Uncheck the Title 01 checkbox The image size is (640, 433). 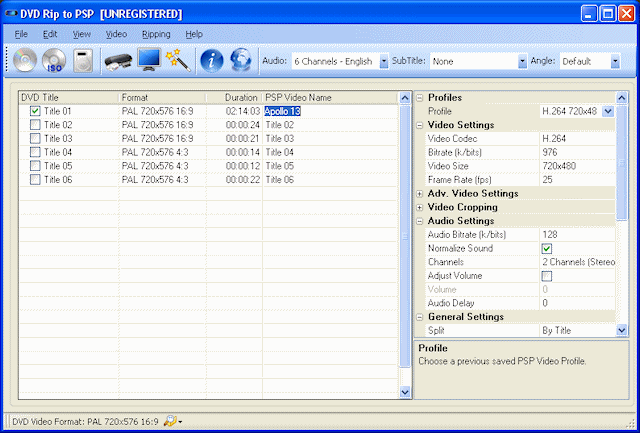point(36,111)
